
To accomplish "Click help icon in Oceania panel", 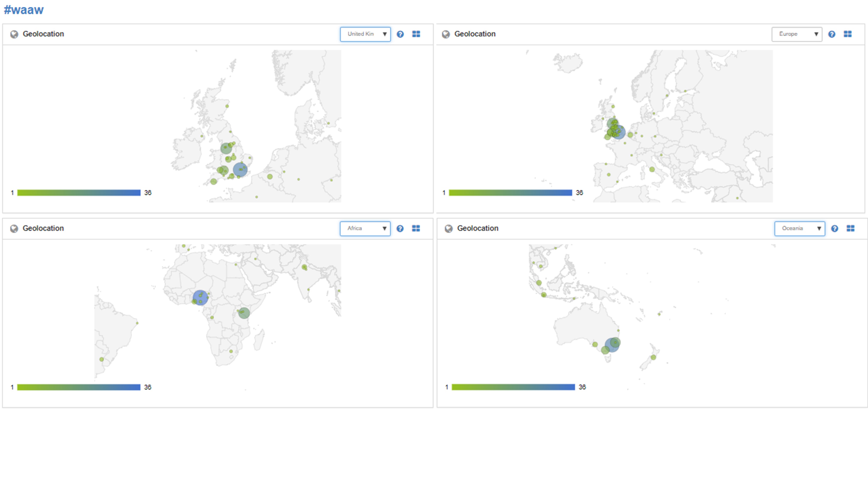I will point(835,229).
